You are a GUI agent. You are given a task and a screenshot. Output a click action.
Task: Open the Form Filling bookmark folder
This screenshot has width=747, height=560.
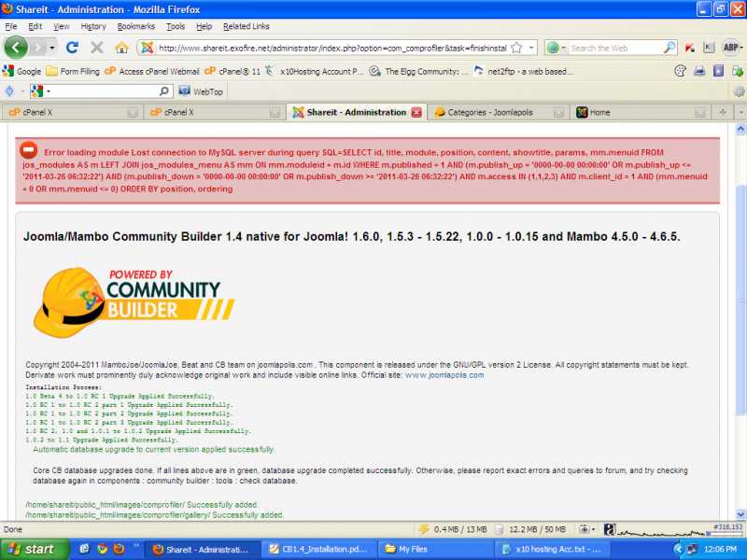73,72
